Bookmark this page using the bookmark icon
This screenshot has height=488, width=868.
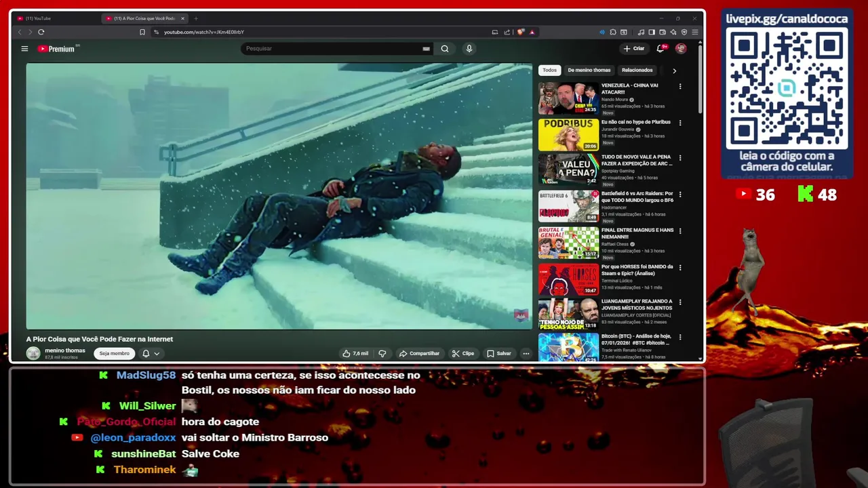(142, 32)
